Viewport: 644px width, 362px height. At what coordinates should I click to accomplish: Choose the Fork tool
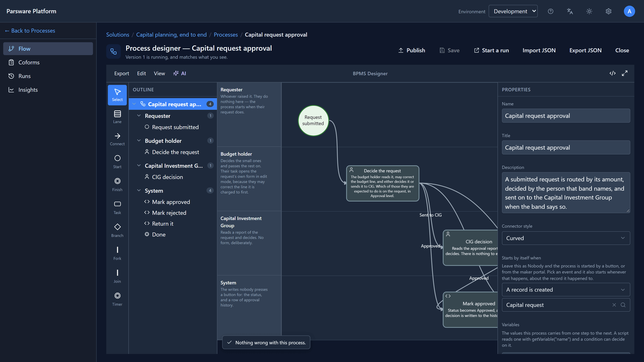pos(117,253)
